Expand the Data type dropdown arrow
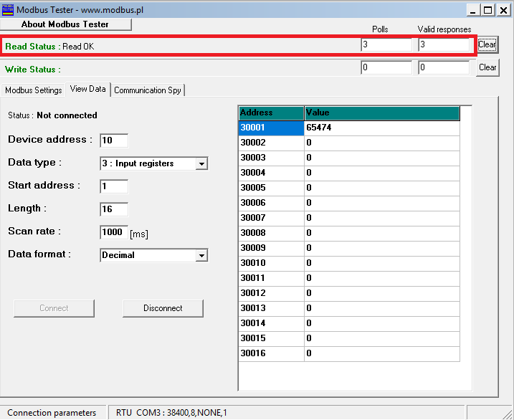Screen dimensions: 514x420 pyautogui.click(x=201, y=163)
